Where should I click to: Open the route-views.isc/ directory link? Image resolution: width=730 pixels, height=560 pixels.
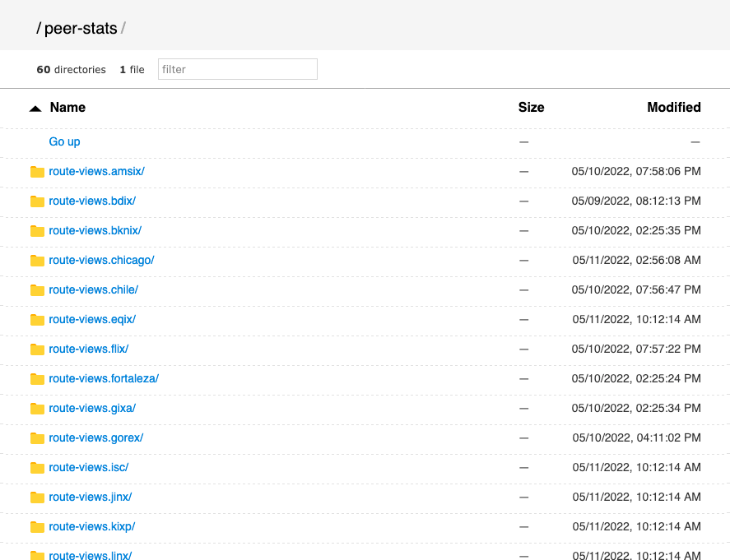click(x=88, y=467)
